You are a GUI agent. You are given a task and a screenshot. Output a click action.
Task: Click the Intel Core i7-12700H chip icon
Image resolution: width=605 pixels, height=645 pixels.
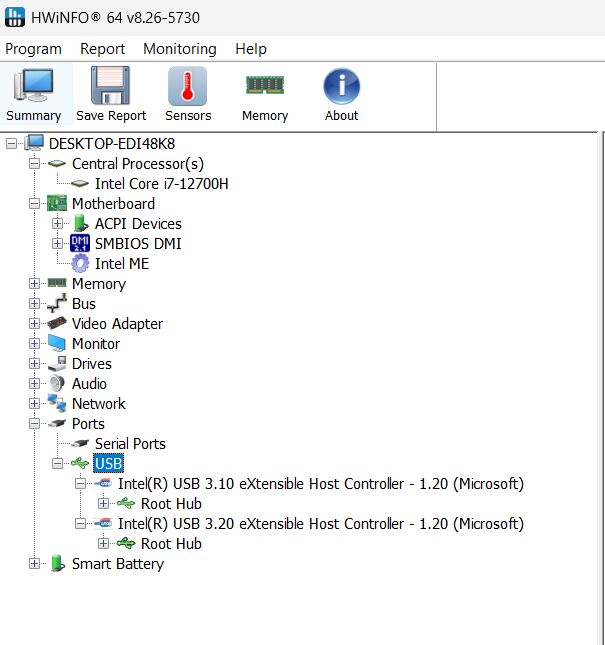(80, 183)
